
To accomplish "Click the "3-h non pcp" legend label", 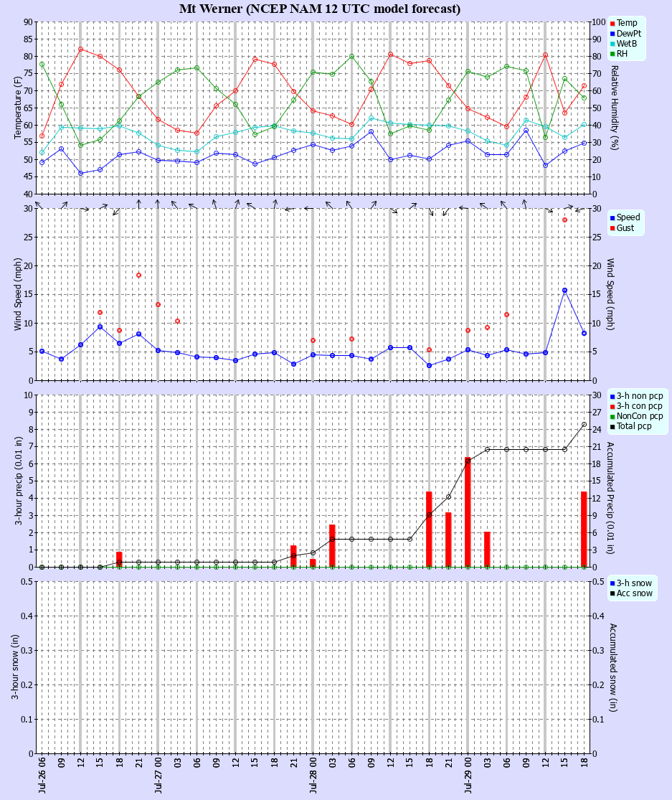I will (x=640, y=396).
